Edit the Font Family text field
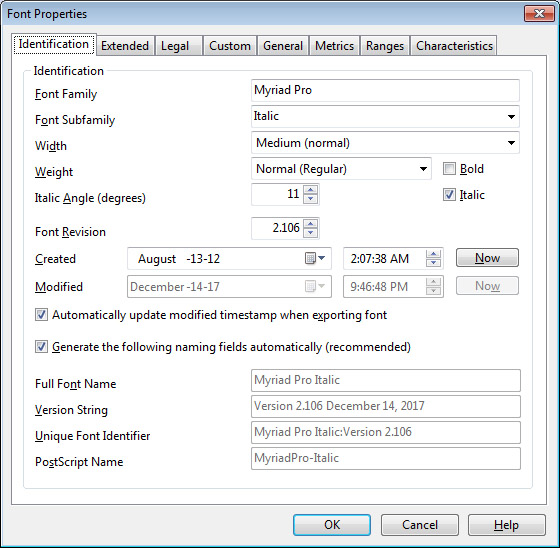560x548 pixels. (385, 90)
